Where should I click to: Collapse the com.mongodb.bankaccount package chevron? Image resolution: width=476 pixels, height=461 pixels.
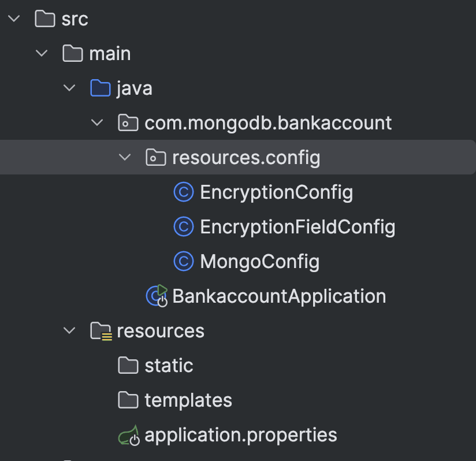97,123
